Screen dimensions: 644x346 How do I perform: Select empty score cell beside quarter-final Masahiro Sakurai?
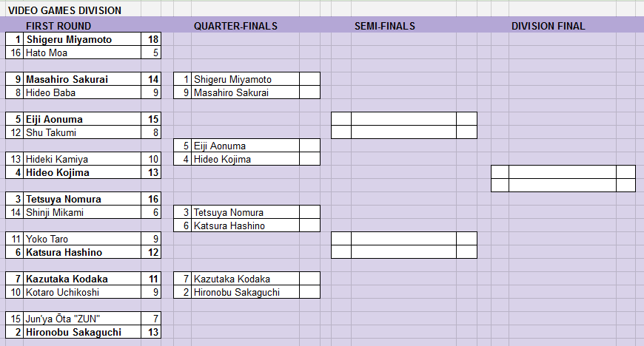(309, 92)
